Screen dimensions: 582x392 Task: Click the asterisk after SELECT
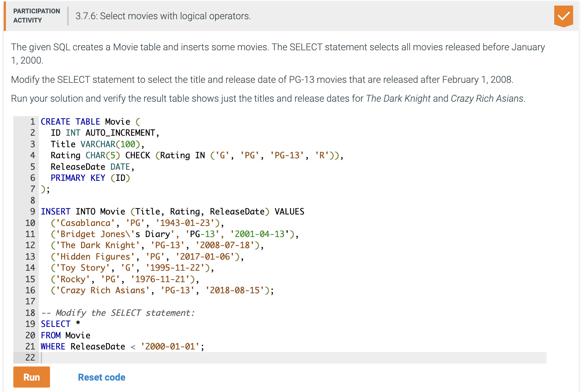(78, 324)
